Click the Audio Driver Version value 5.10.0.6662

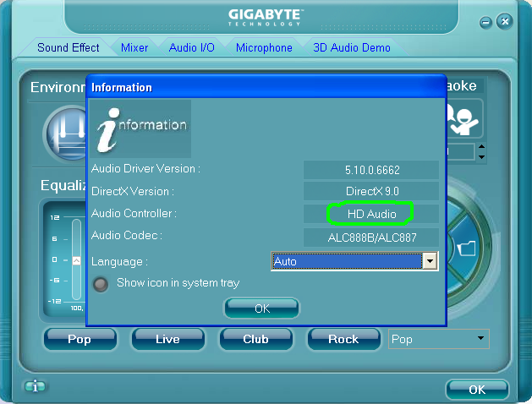coord(371,170)
